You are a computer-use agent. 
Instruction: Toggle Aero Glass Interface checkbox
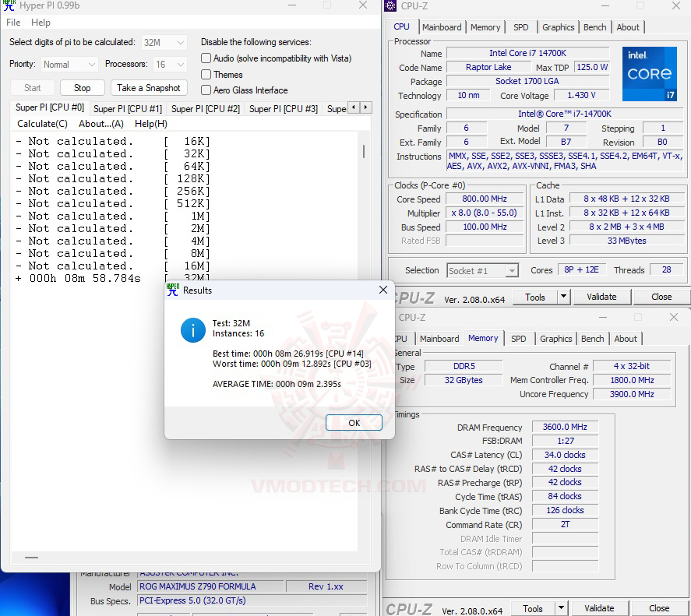click(x=206, y=90)
